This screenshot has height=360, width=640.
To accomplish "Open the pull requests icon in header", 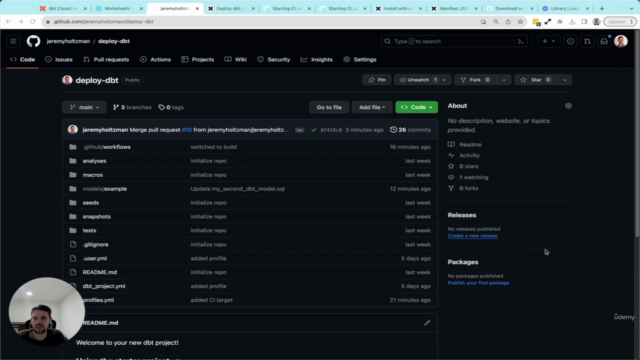I will (587, 41).
